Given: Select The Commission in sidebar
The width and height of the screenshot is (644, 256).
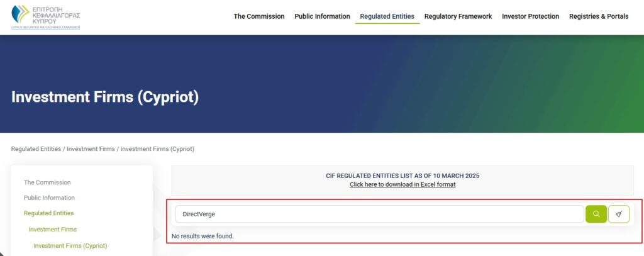Looking at the screenshot, I should (47, 182).
